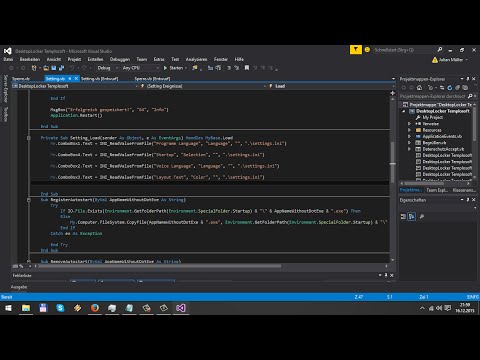480x360 pixels.
Task: Open the Any CPU platform dropdown
Action: click(x=140, y=68)
